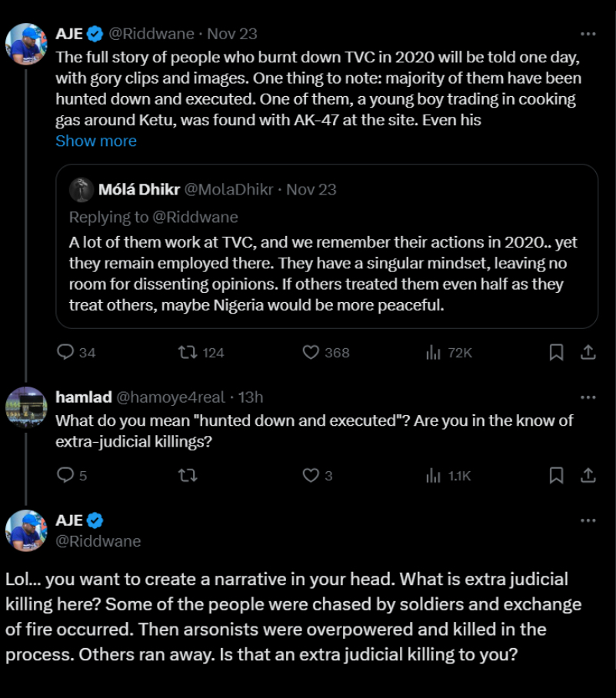This screenshot has height=698, width=616.
Task: Expand the tweet with Show more
Action: point(96,141)
